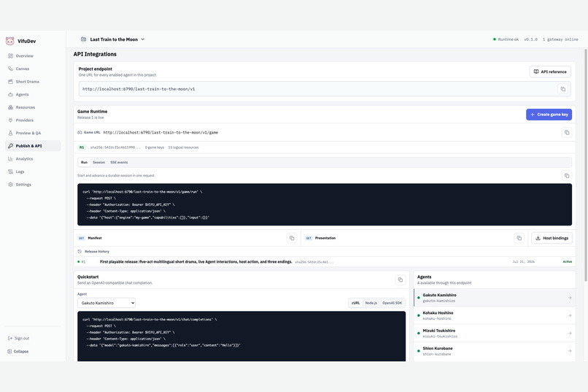Copy the Presentation endpoint
This screenshot has width=588, height=392.
point(519,238)
